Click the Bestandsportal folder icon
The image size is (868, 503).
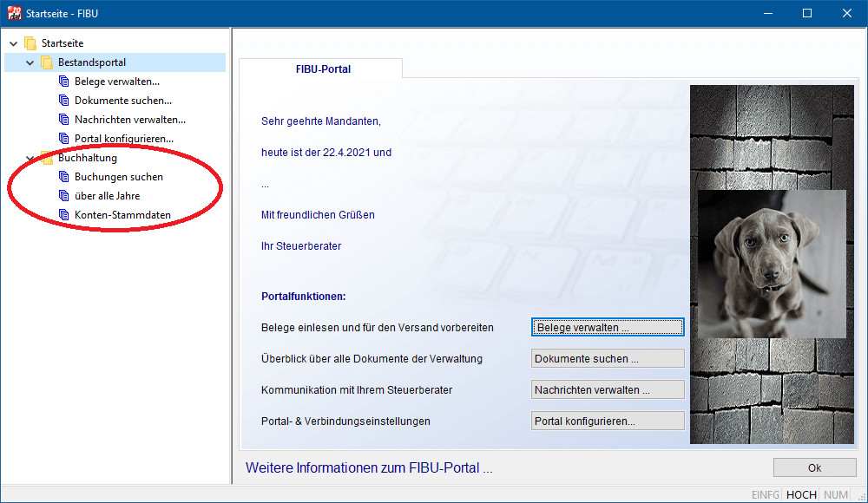[47, 62]
